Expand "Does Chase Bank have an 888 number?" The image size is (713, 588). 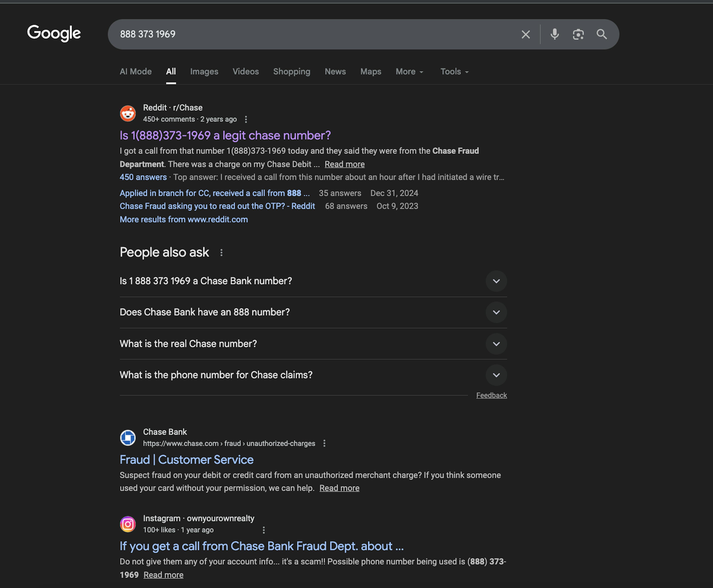[x=496, y=312]
